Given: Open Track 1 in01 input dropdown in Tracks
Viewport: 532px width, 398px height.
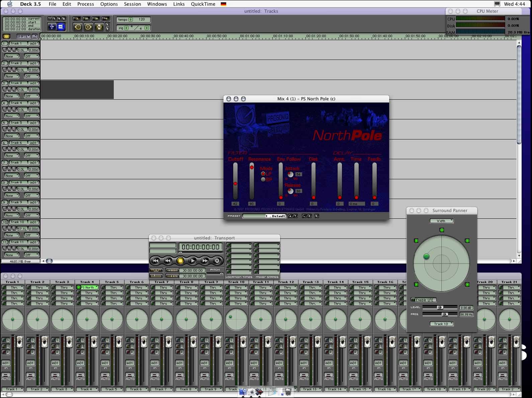Looking at the screenshot, I should 34,43.
